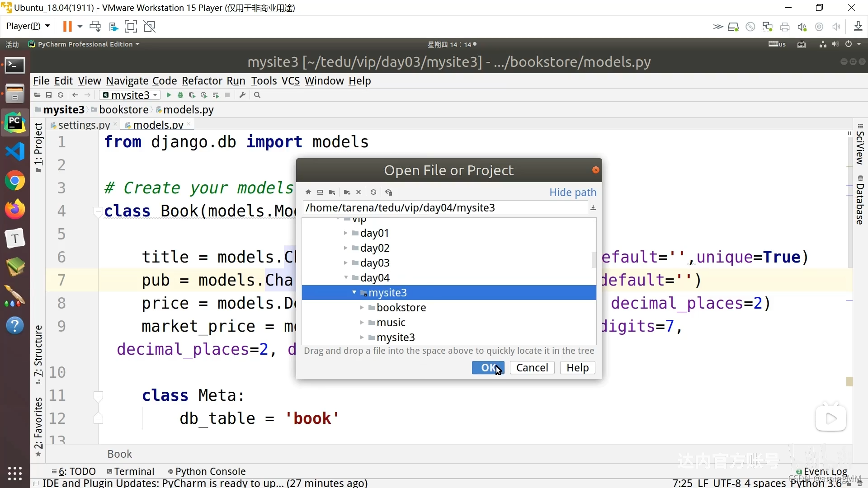
Task: Pause the virtual machine in VMware
Action: [x=67, y=27]
